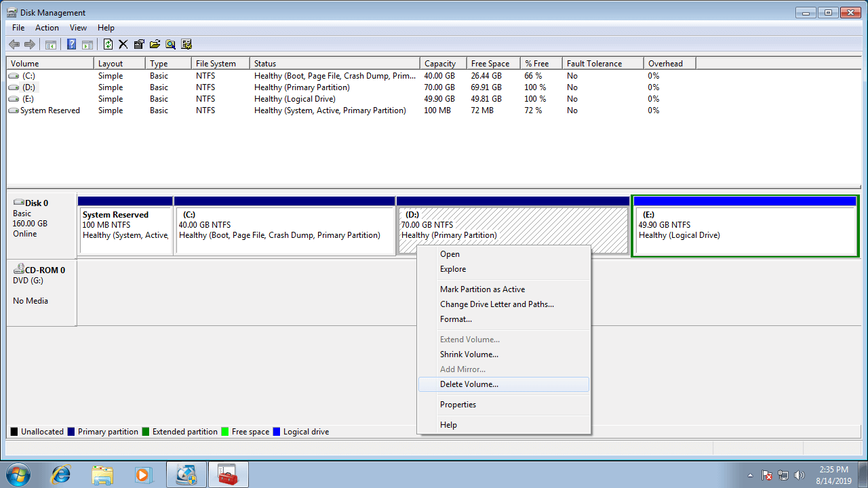
Task: Click the rightmost toolbar settings icon
Action: click(x=186, y=45)
